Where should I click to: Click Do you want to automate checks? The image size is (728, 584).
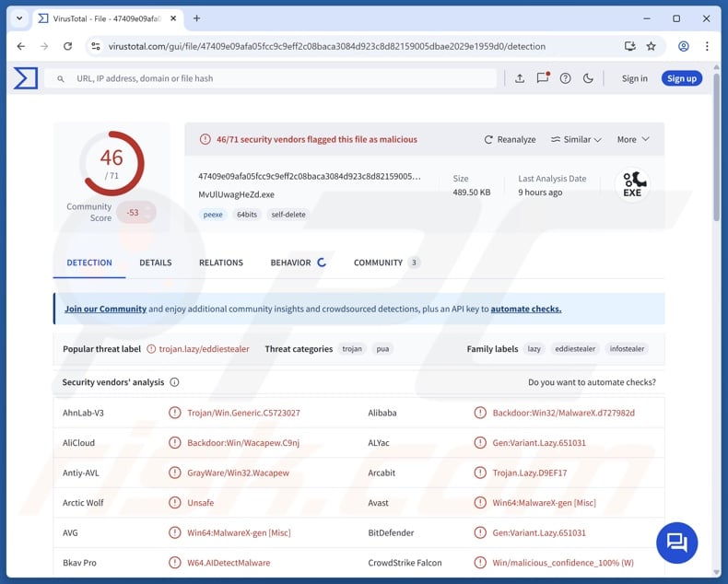[x=592, y=382]
